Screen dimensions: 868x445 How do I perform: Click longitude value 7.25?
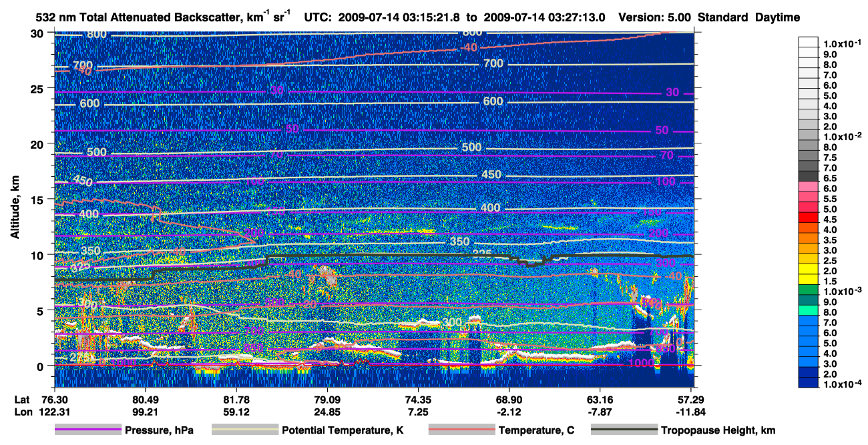point(417,411)
